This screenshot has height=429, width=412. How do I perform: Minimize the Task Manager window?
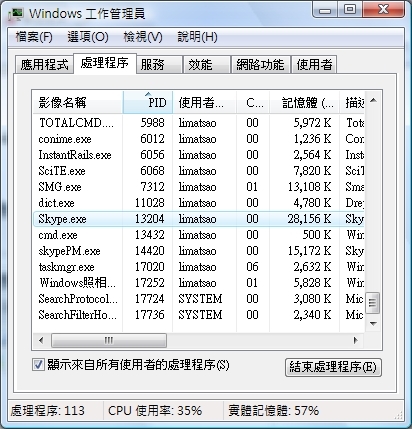pos(325,10)
